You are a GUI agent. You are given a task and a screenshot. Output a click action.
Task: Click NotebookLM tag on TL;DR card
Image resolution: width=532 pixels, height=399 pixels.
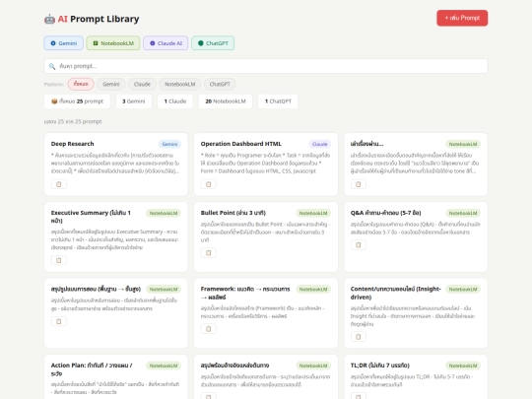click(463, 366)
